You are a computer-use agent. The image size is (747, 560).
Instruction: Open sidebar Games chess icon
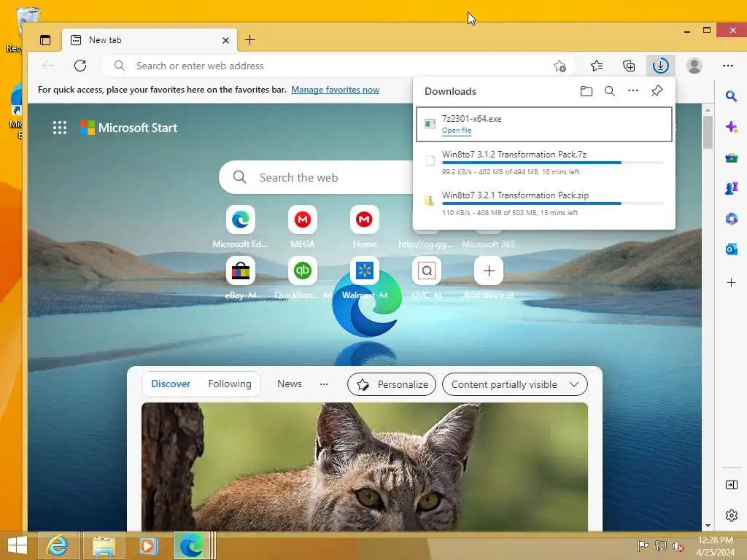coord(731,188)
